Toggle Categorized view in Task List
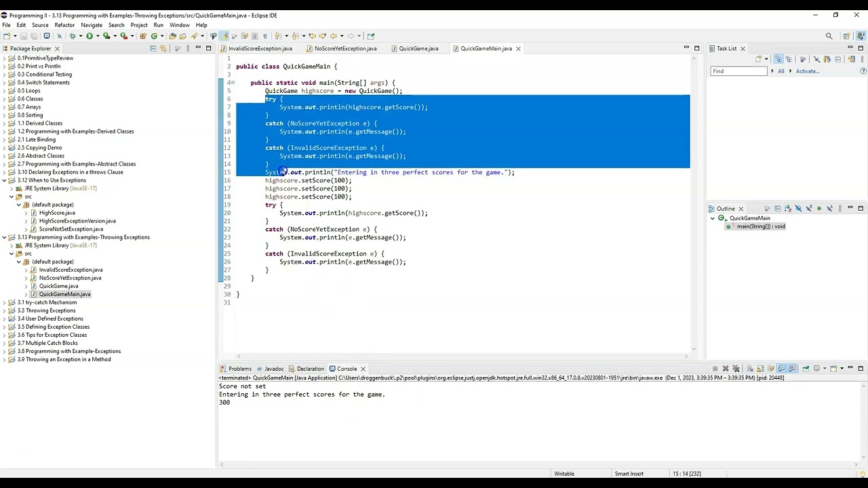868x488 pixels. [778, 60]
